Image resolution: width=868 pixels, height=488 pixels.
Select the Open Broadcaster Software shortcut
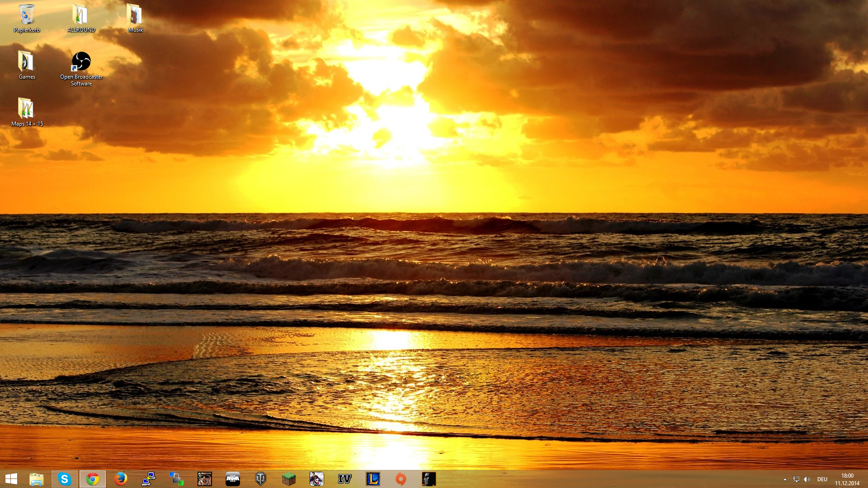coord(81,68)
